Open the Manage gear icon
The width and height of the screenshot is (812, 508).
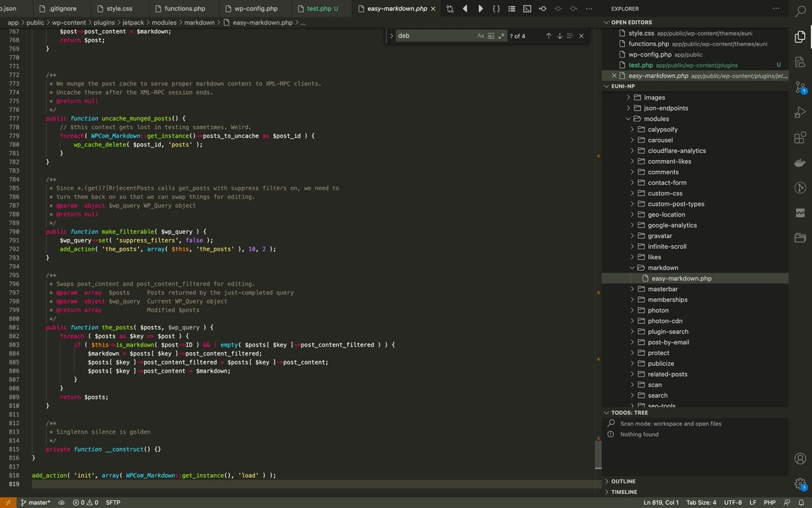tap(800, 484)
